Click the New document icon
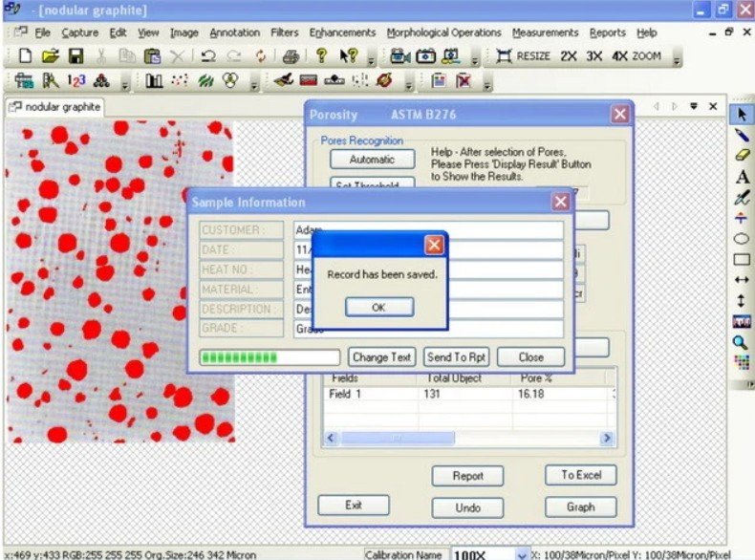Viewport: 755px width, 560px height. click(x=25, y=56)
